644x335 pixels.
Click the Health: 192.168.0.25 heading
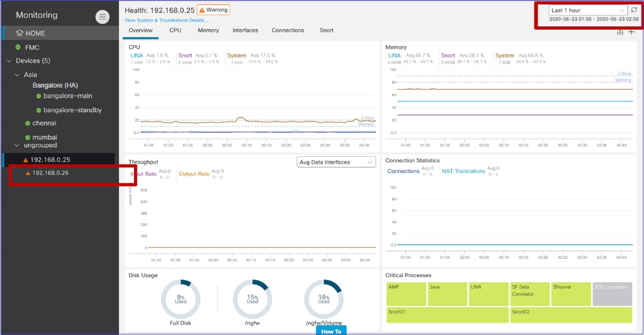(159, 10)
